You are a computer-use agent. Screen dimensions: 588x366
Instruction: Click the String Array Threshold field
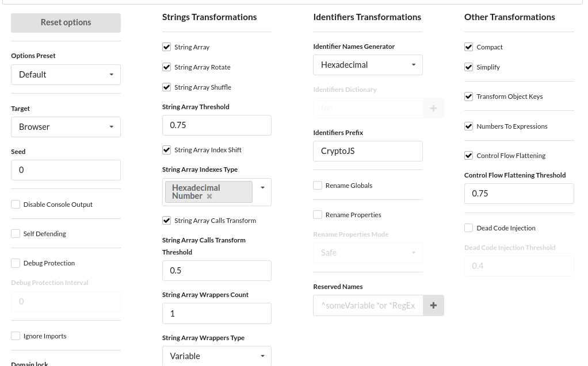[216, 125]
